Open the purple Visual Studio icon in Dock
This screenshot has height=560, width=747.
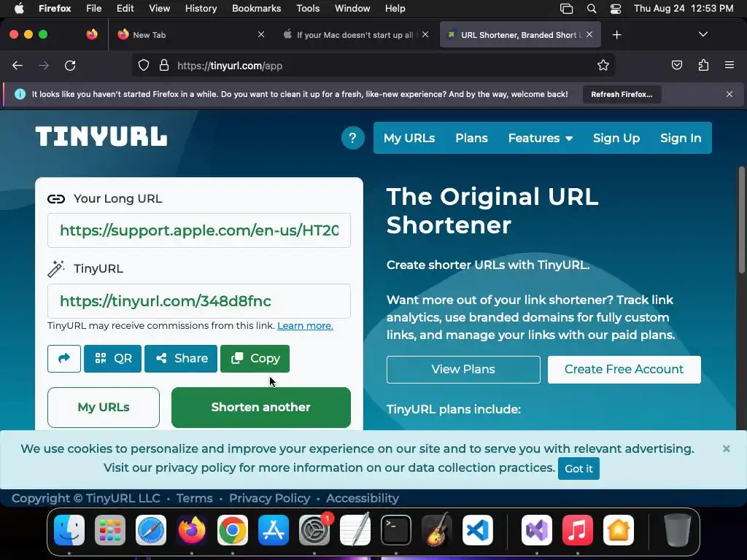coord(537,530)
